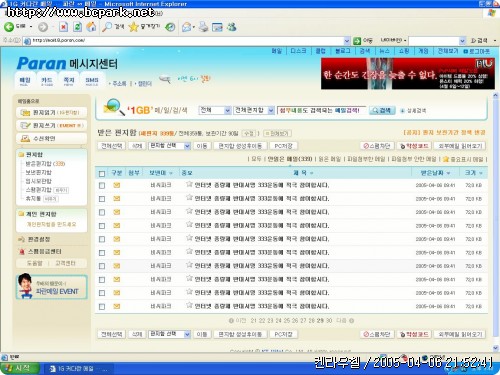Click the previous page (이전) arrow icon
The image size is (500, 375).
point(231,321)
